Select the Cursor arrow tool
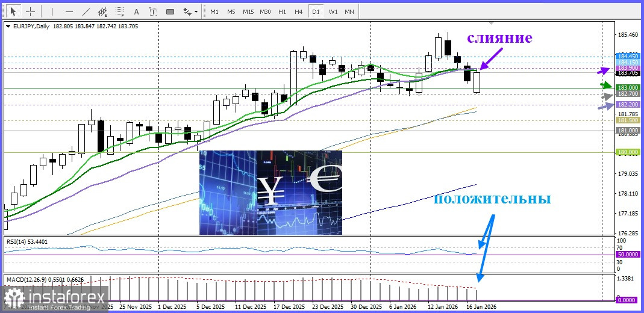Screen dimensions: 644x313 coord(14,11)
